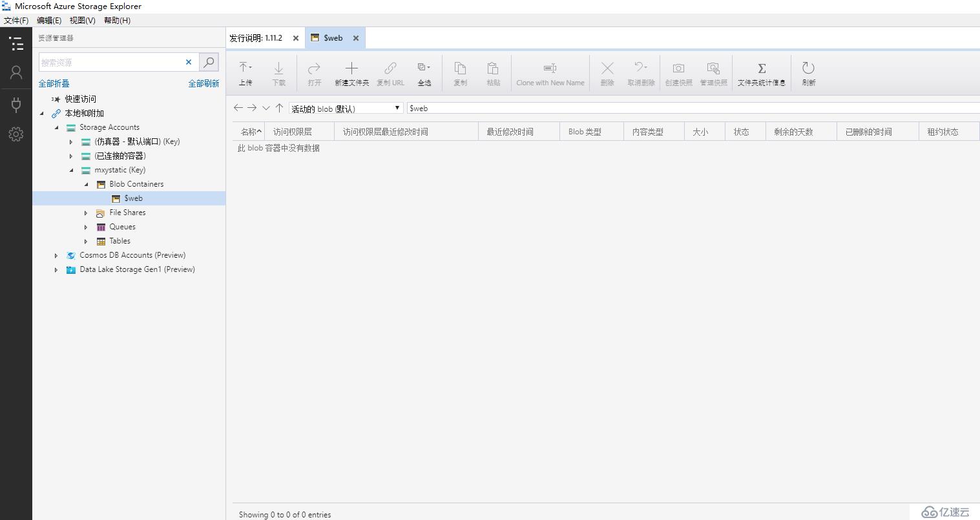
Task: Open the 视图(V) menu
Action: point(82,20)
